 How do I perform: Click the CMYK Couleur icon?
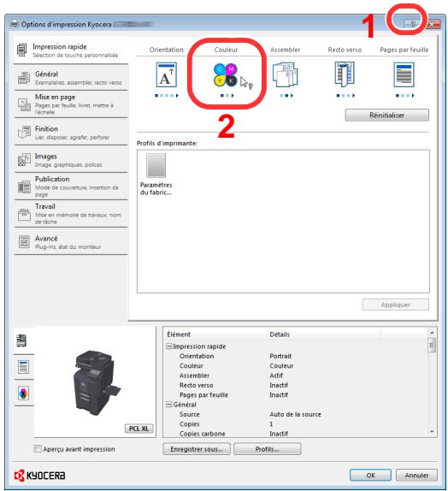tap(226, 74)
